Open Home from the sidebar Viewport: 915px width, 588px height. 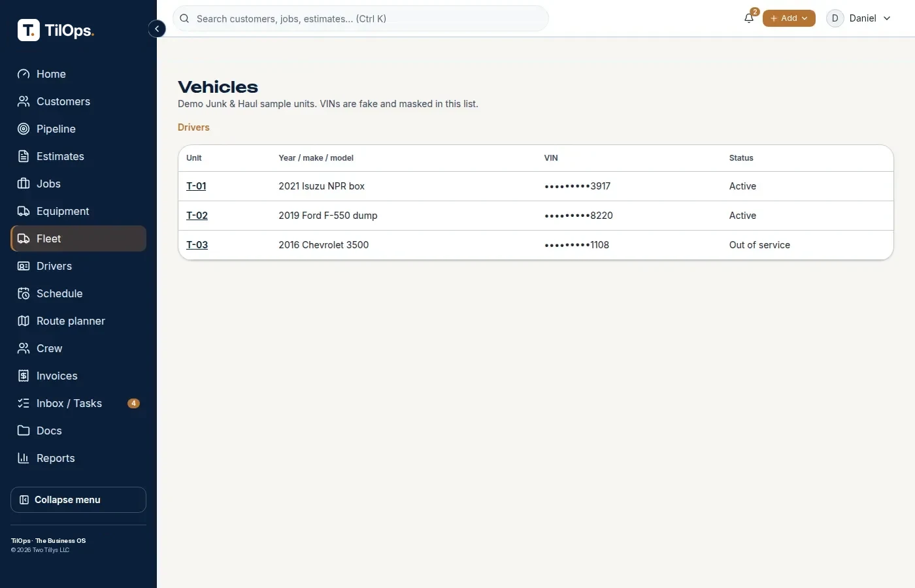[x=78, y=74]
